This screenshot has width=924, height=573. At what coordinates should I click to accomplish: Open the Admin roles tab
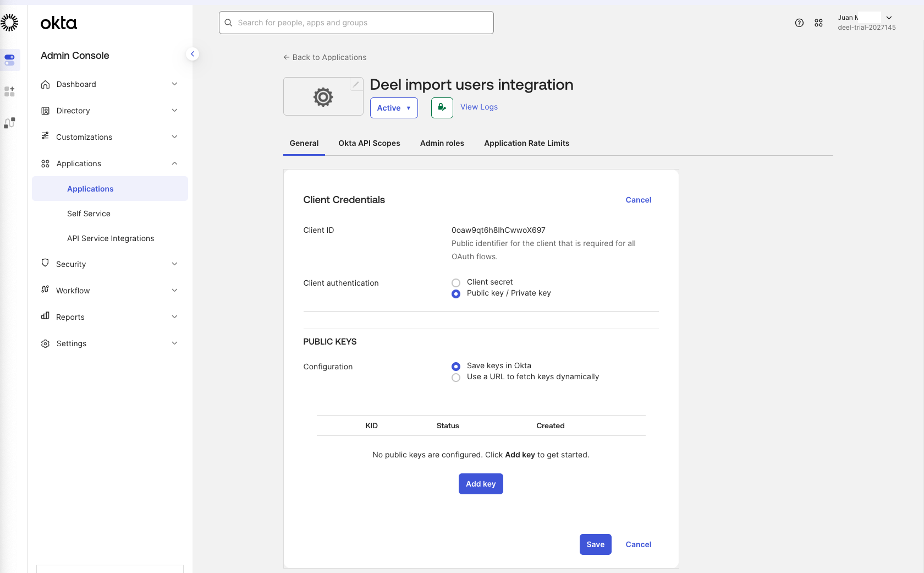pos(442,143)
